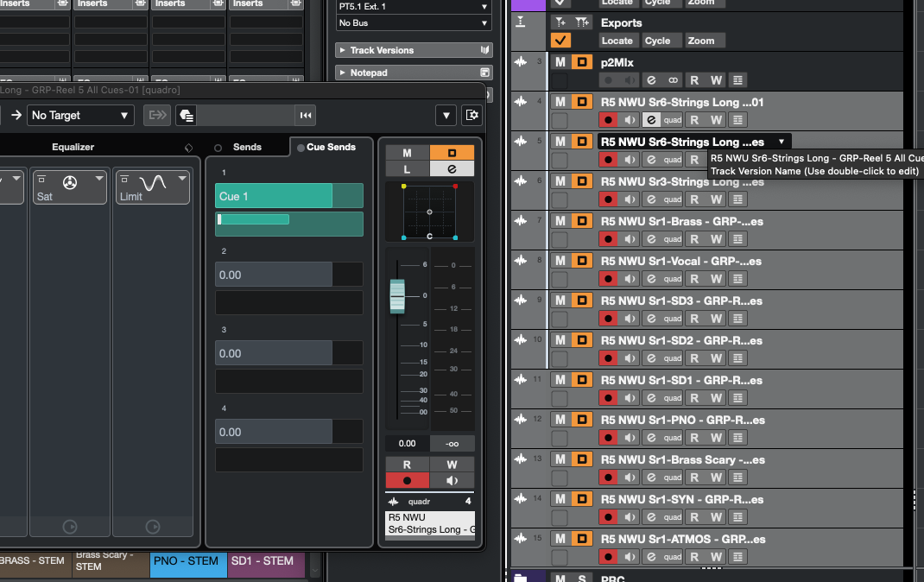The height and width of the screenshot is (582, 924).
Task: Toggle Read automation in channel strip
Action: coord(408,465)
